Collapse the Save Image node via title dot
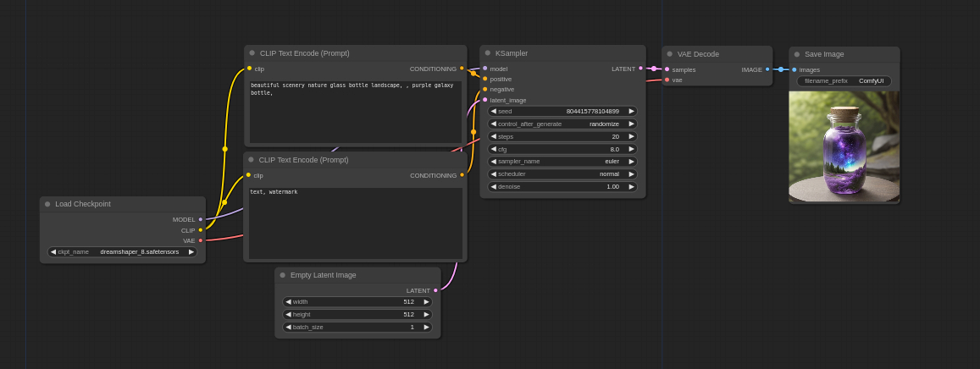The height and width of the screenshot is (369, 980). click(797, 54)
